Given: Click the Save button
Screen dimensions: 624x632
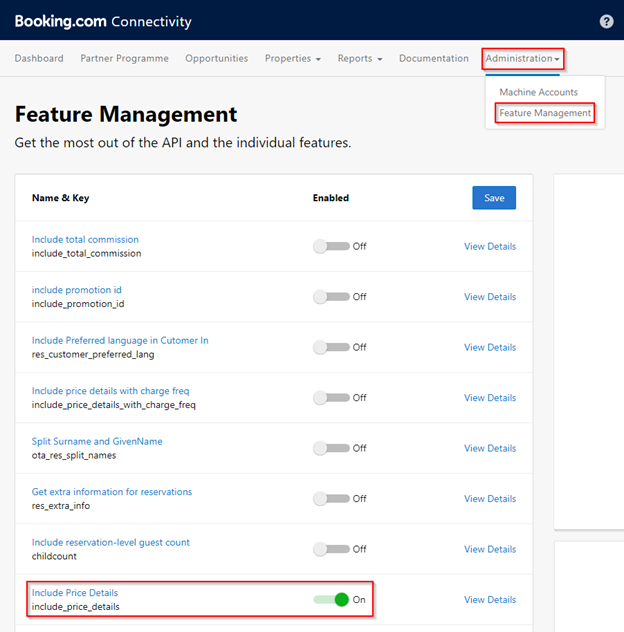Looking at the screenshot, I should point(494,198).
